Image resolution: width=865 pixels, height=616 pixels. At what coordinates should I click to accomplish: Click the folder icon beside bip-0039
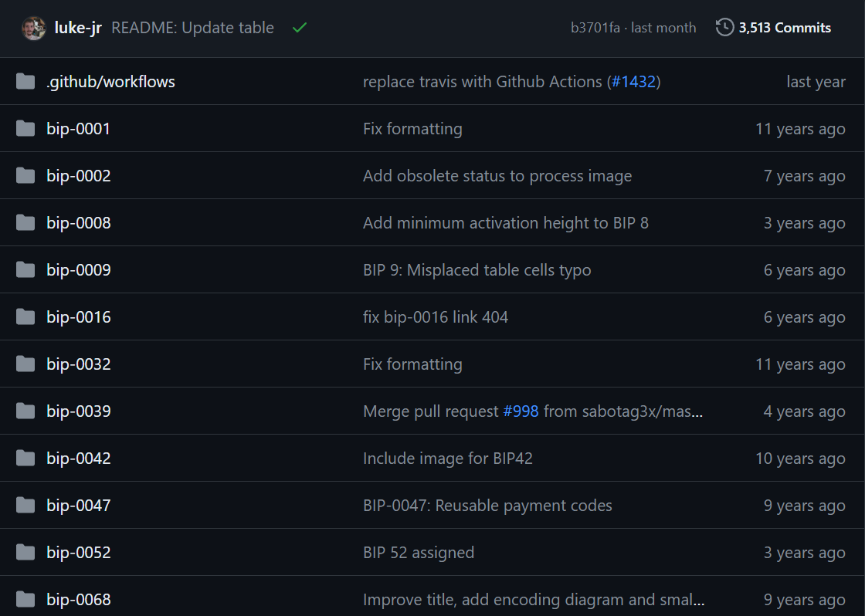click(25, 411)
